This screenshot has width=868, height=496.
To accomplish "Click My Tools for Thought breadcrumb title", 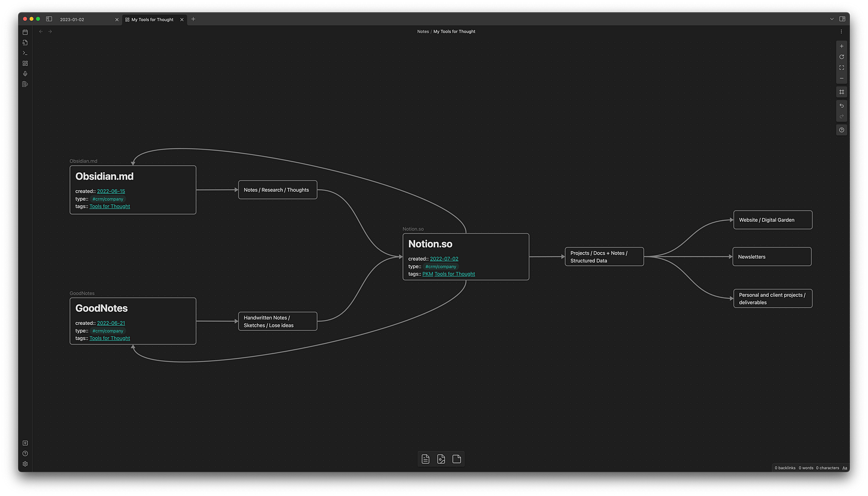I will coord(454,32).
